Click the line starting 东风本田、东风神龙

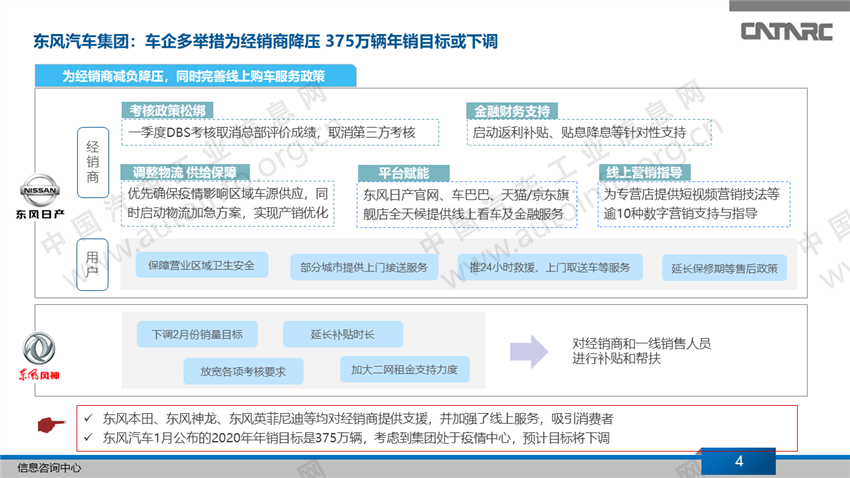pyautogui.click(x=358, y=418)
